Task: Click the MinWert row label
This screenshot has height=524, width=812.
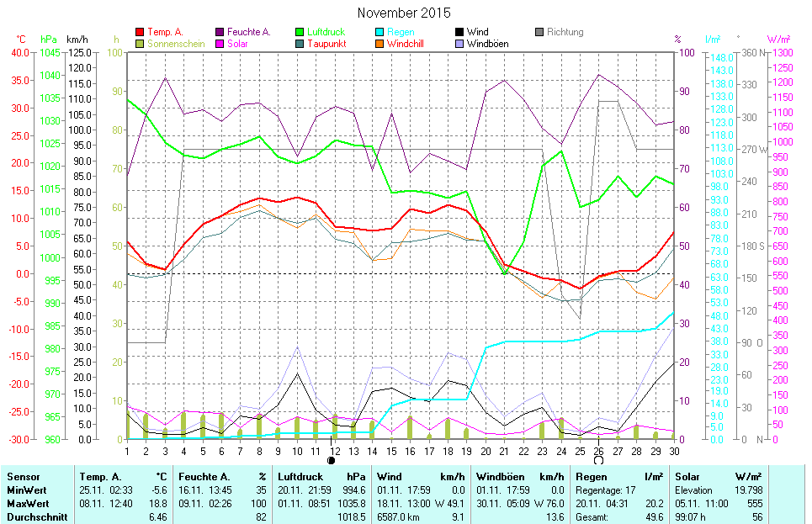Action: pos(27,490)
